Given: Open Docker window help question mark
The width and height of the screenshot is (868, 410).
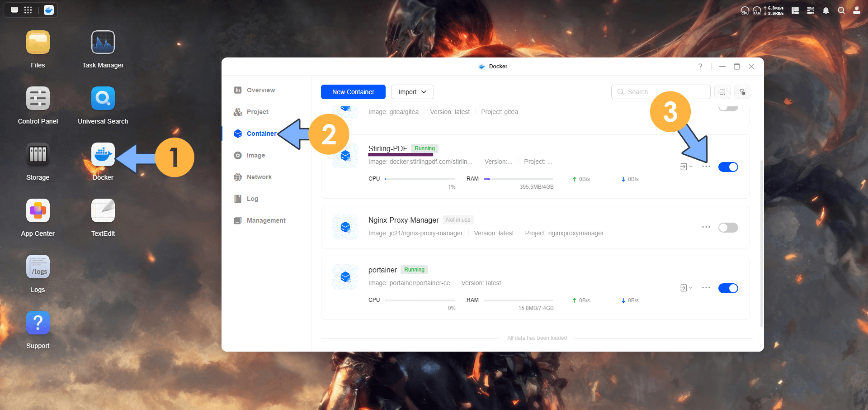Looking at the screenshot, I should coord(700,67).
